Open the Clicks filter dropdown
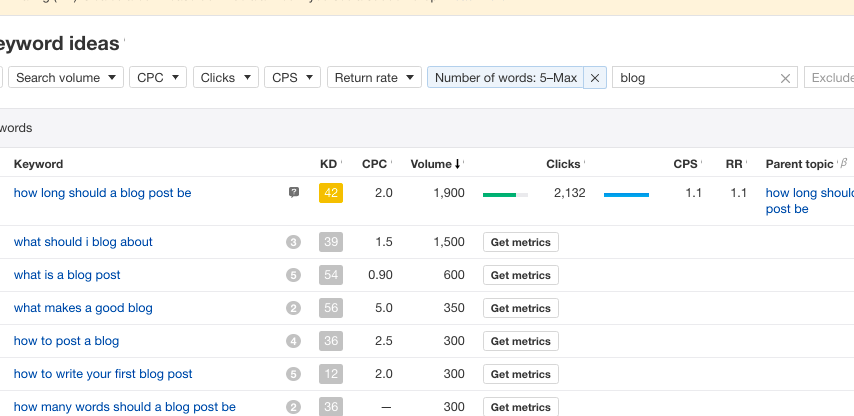Screen dimensions: 854x416 pos(225,77)
